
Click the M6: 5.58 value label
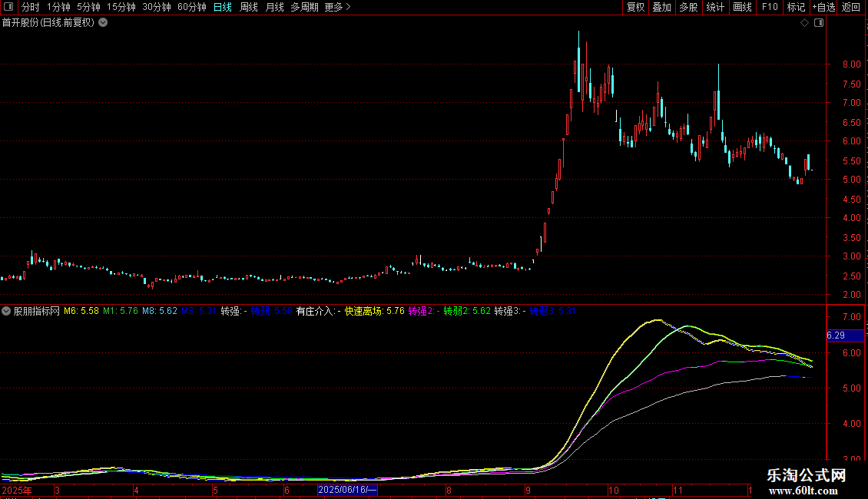pos(81,311)
